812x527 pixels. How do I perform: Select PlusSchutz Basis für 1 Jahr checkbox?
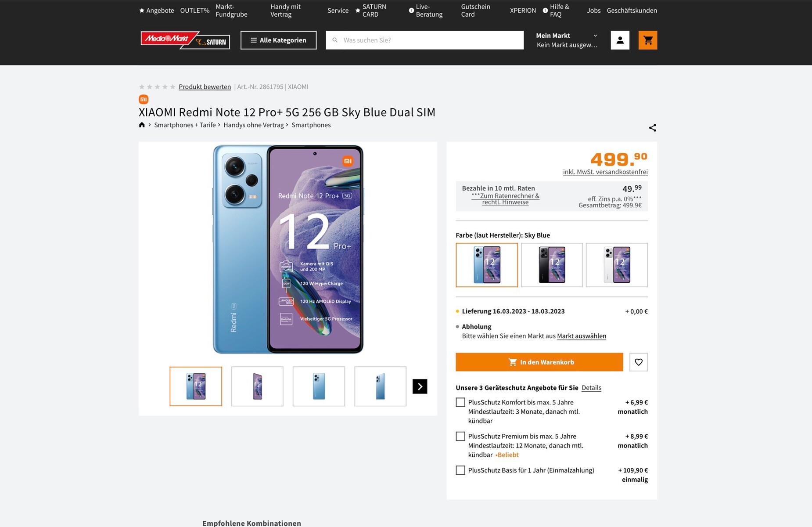460,470
